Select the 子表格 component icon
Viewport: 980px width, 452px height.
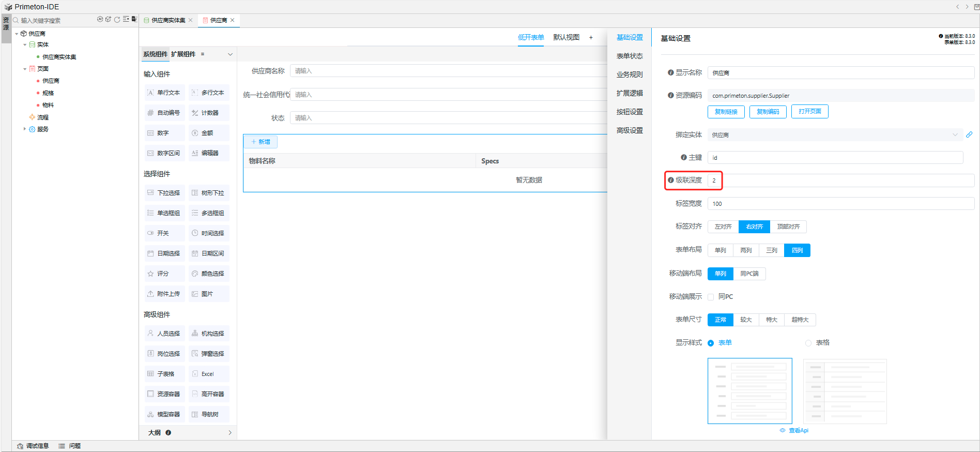coord(150,374)
